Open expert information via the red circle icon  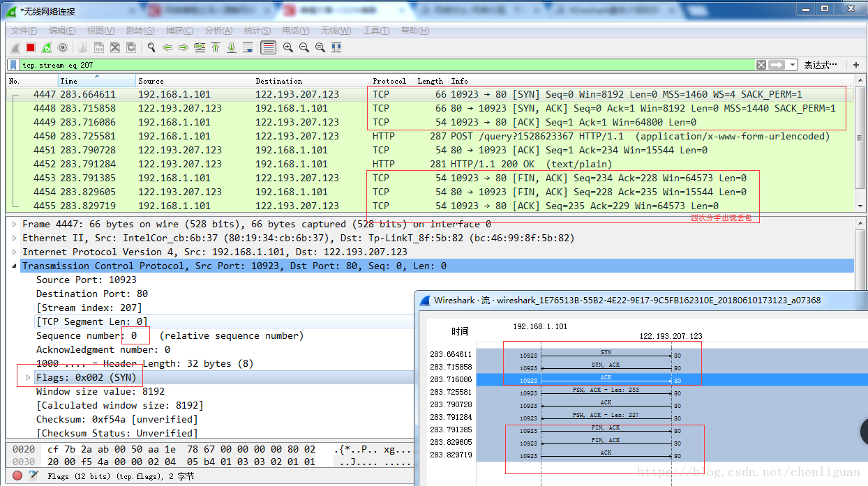[17, 476]
